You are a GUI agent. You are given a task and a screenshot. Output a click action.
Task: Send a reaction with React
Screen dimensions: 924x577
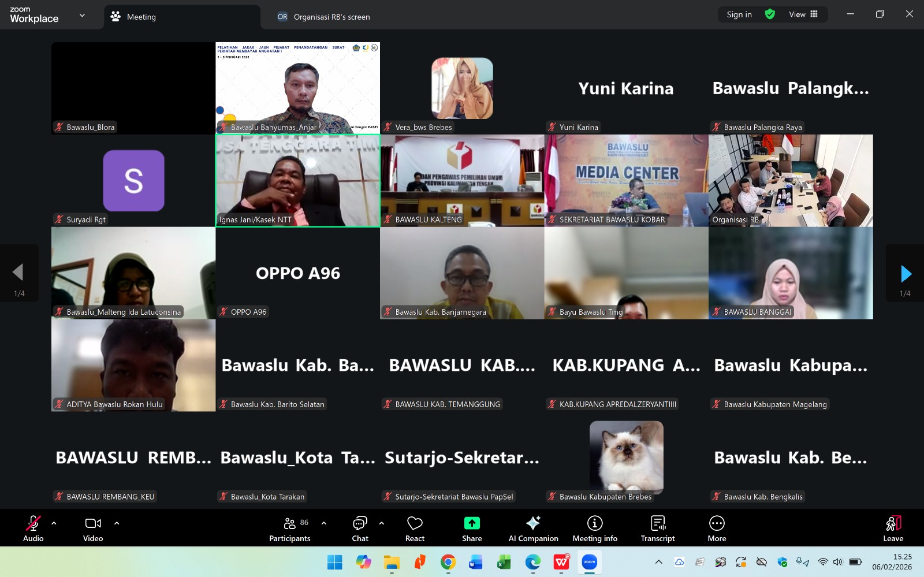point(415,527)
